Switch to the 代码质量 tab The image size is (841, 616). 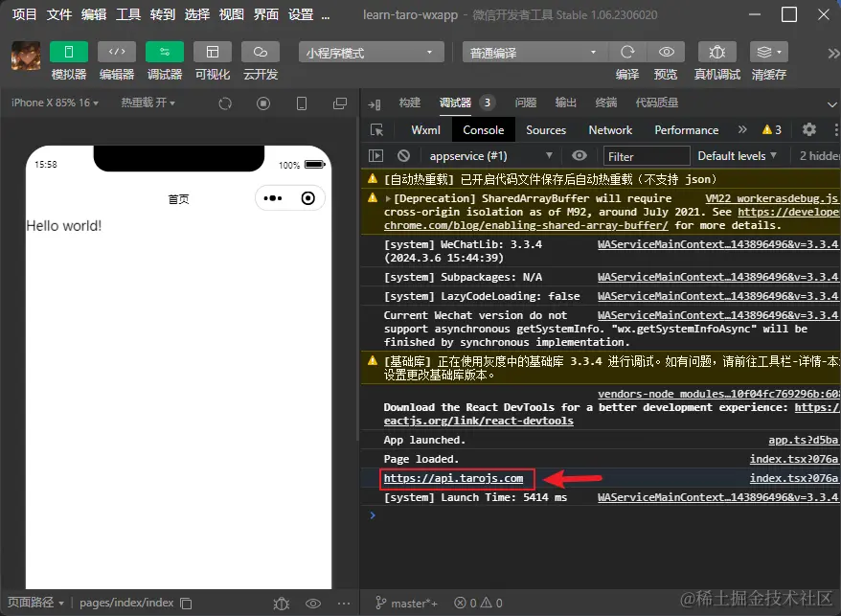(657, 103)
